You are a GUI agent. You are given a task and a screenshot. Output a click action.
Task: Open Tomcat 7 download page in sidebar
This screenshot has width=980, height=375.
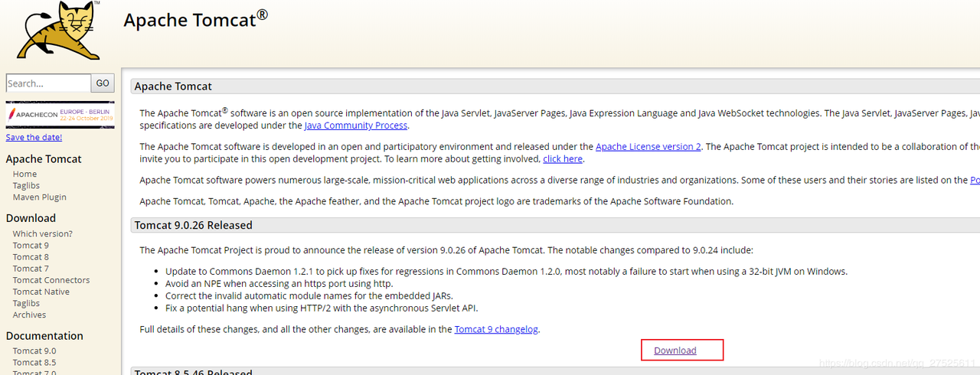pos(31,268)
